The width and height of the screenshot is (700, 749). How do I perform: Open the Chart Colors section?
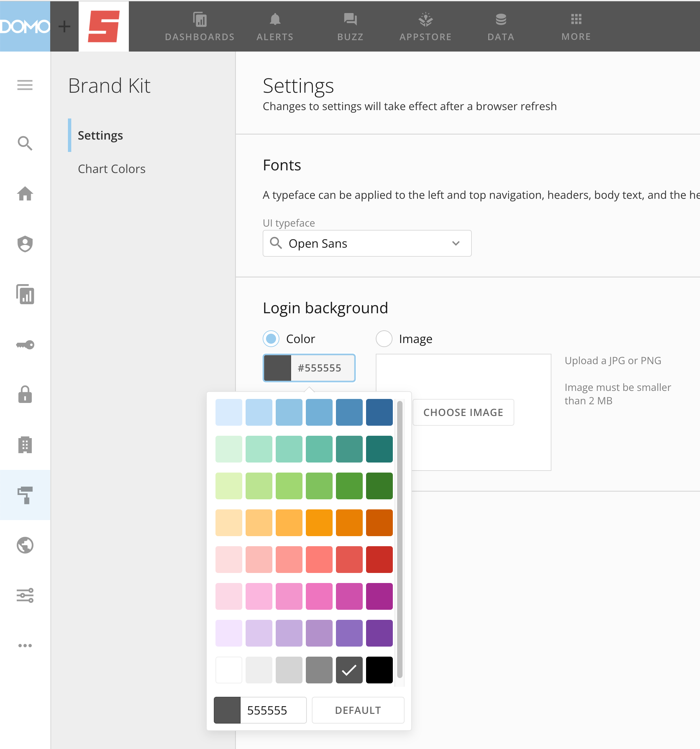click(111, 169)
